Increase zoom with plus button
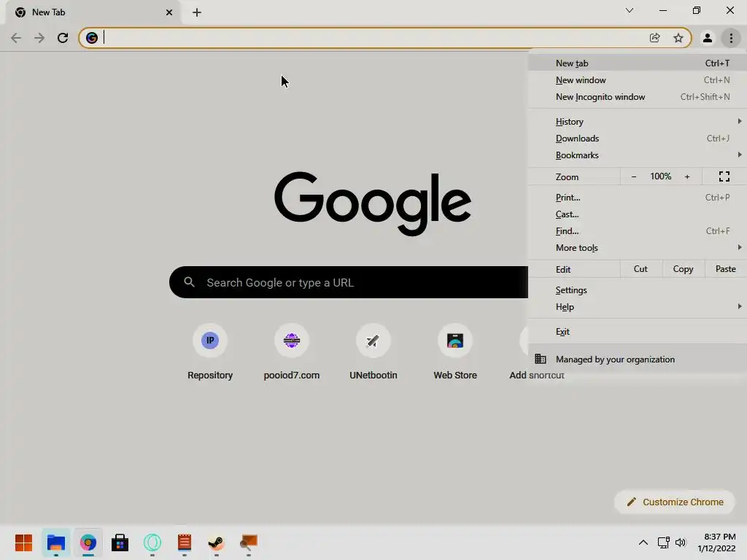Viewport: 747px width, 560px height. pos(687,176)
